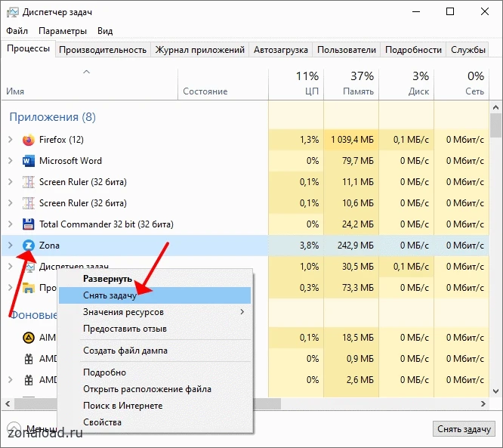
Task: Click the AIM background process icon
Action: click(x=29, y=338)
